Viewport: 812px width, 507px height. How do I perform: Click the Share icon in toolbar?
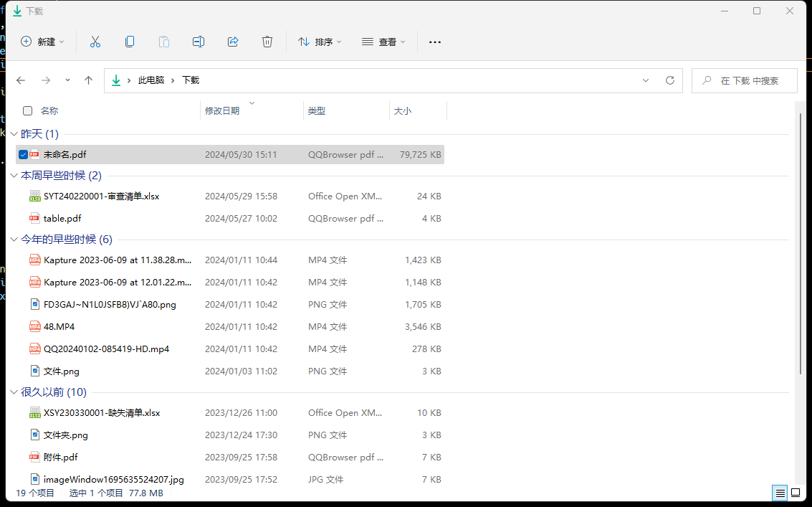[x=233, y=42]
